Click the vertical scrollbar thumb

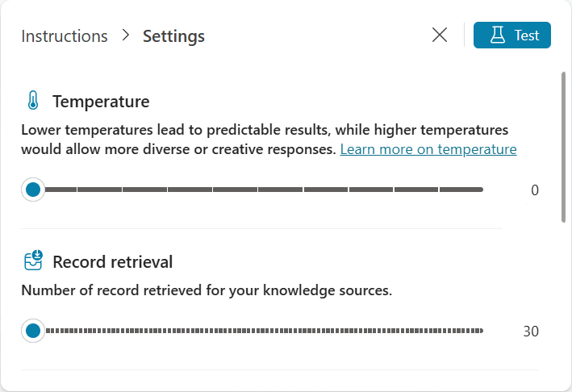[x=563, y=145]
